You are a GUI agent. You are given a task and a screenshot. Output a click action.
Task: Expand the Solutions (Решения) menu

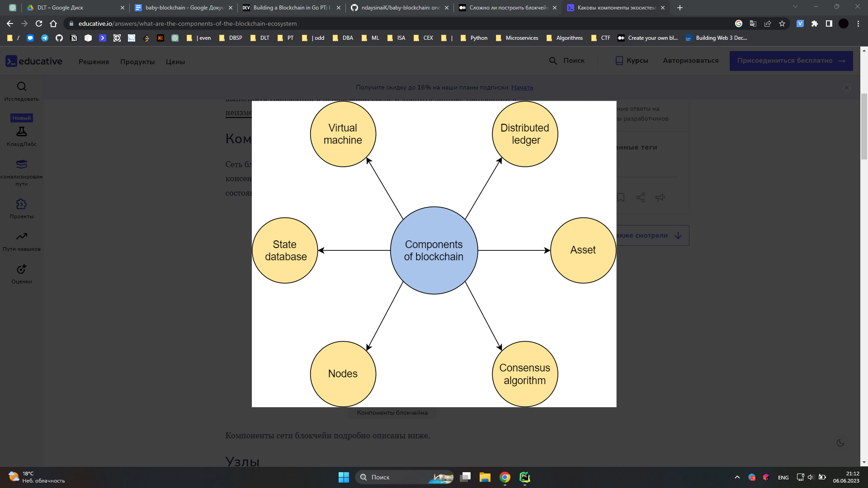[94, 61]
